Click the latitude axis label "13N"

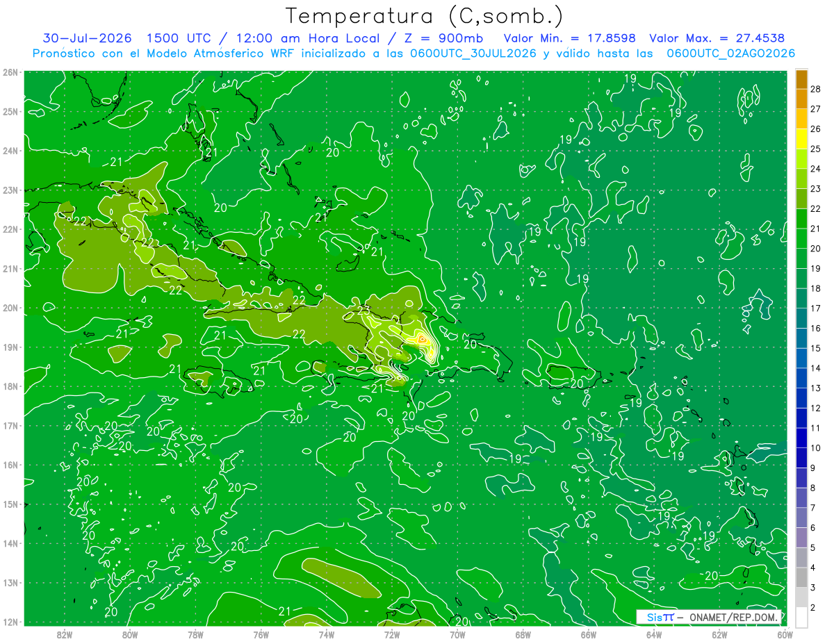10,583
